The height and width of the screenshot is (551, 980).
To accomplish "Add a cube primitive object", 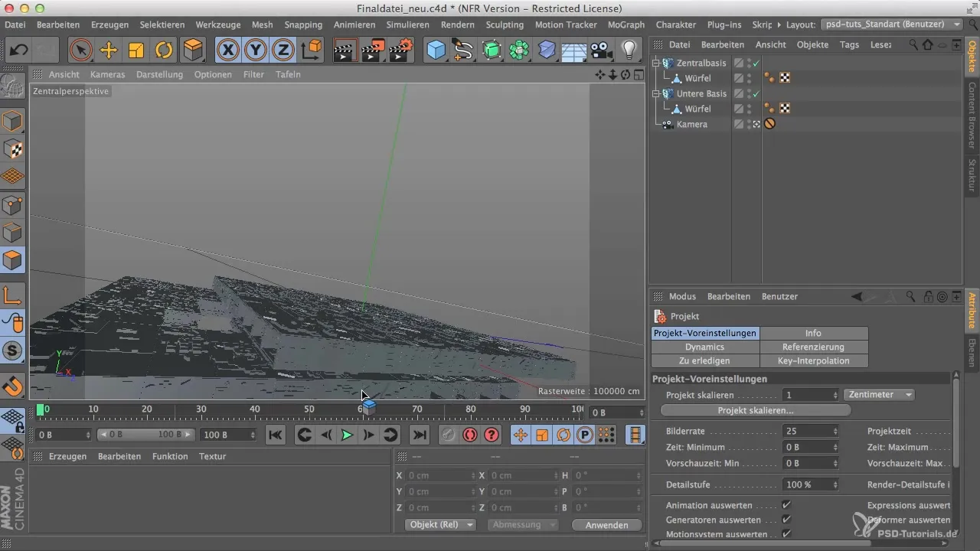I will pos(436,51).
